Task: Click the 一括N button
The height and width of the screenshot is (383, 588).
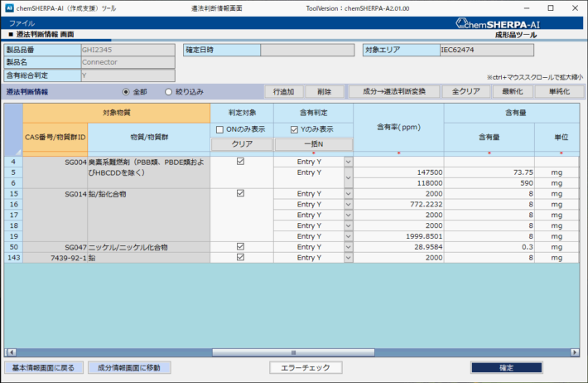Action: (x=313, y=144)
